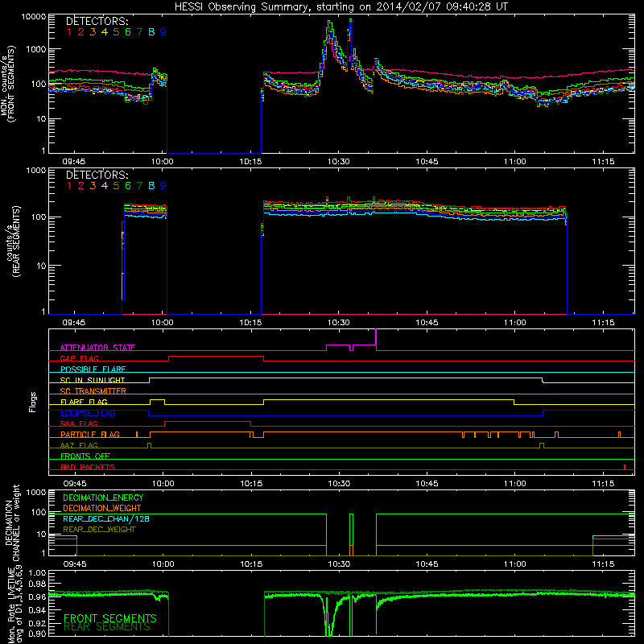Click the REAR SEGMENTS livetime legend label
This screenshot has height=644, width=644.
click(107, 627)
